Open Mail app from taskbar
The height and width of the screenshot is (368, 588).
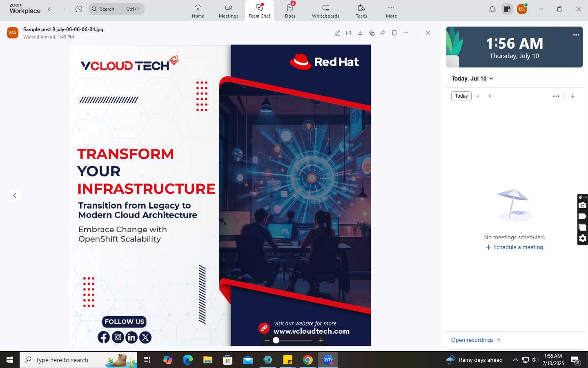[x=248, y=360]
